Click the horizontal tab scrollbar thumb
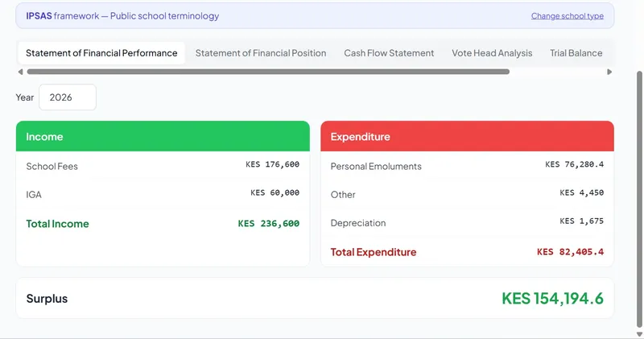Viewport: 644px width, 339px height. coord(268,72)
